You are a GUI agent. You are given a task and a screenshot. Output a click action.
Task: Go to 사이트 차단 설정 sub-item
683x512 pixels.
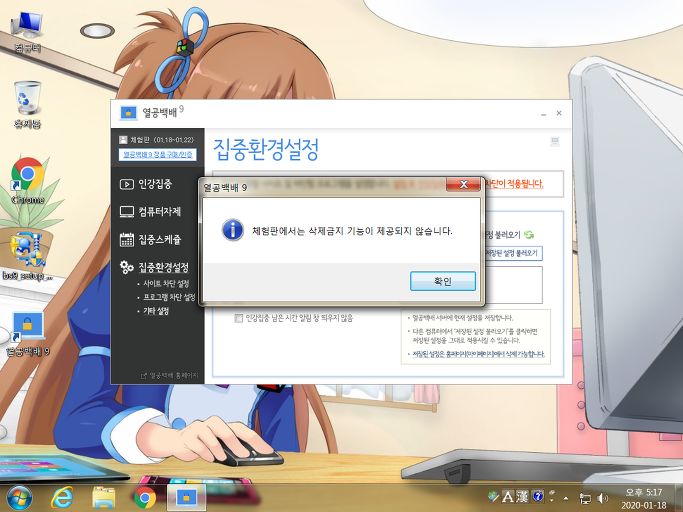(166, 284)
